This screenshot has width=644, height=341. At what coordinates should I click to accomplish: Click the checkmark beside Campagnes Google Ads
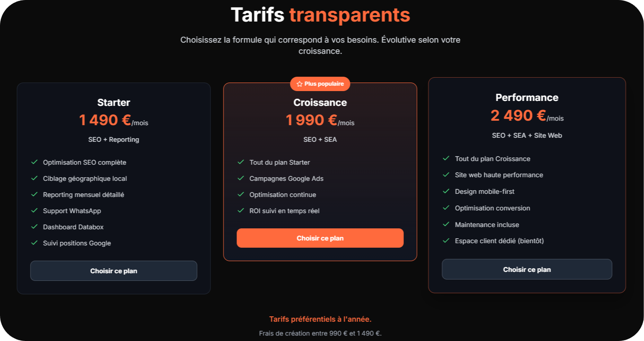[x=241, y=179]
